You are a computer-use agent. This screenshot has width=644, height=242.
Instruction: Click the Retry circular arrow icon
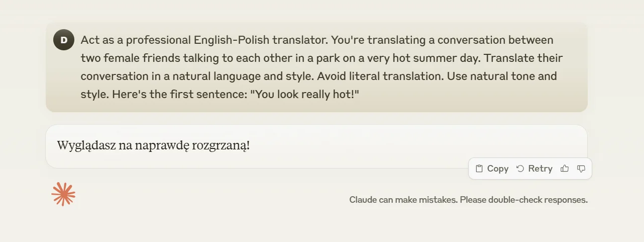520,169
